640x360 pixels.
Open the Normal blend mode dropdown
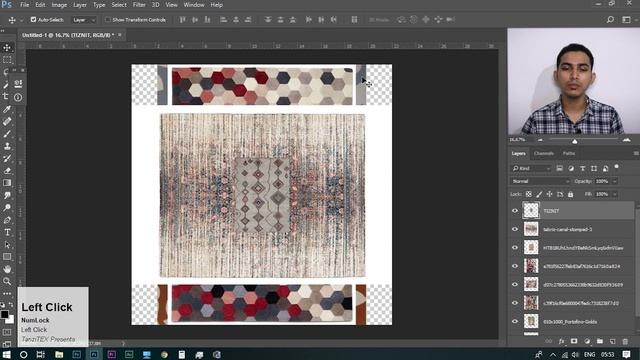coord(540,181)
